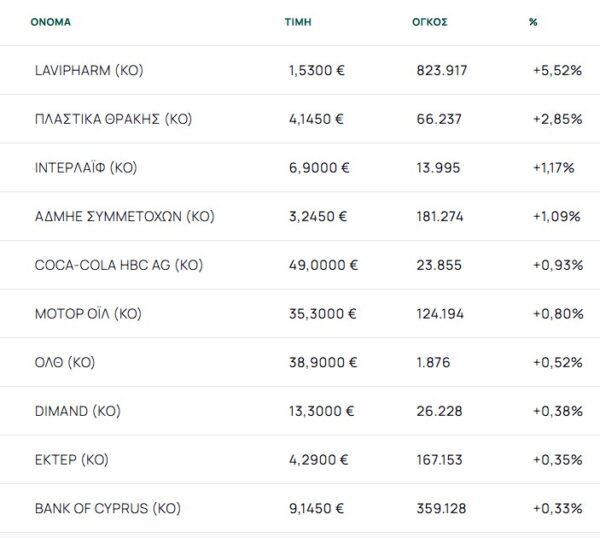Screen dimensions: 600x538
Task: Sort by the ΤΙΜΗ column header
Action: (x=297, y=21)
